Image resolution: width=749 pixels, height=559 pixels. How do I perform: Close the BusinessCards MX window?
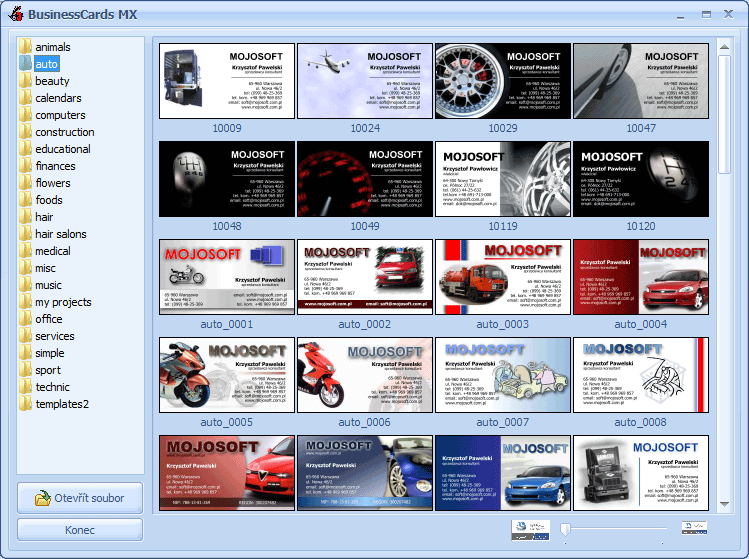(728, 14)
